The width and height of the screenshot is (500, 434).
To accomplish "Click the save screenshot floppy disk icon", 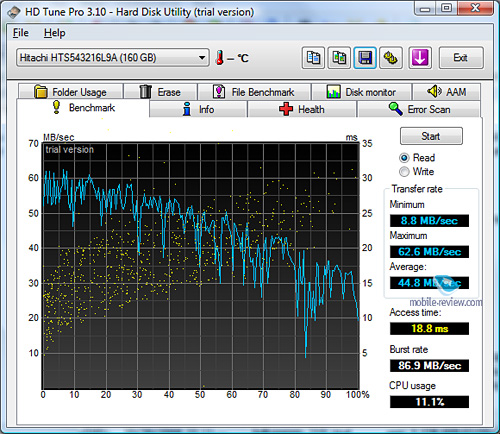I will pyautogui.click(x=365, y=58).
